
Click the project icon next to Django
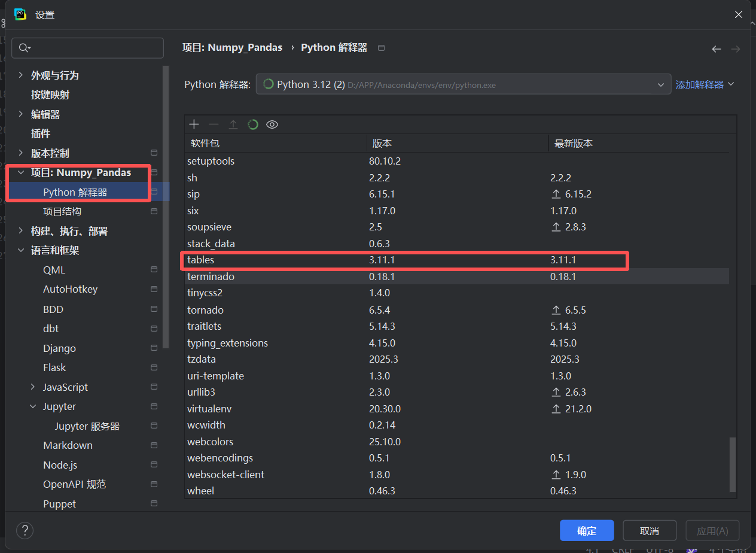pyautogui.click(x=154, y=348)
